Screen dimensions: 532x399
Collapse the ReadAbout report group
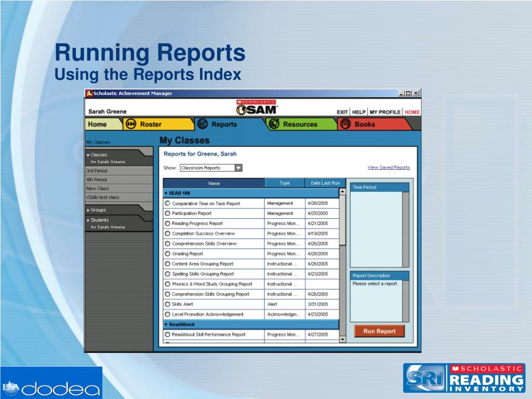pos(166,324)
